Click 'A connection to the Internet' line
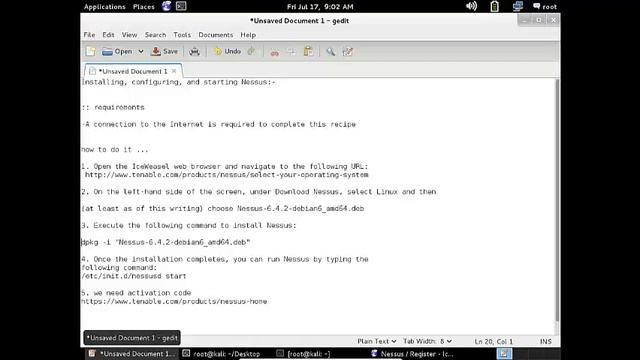 click(x=219, y=124)
